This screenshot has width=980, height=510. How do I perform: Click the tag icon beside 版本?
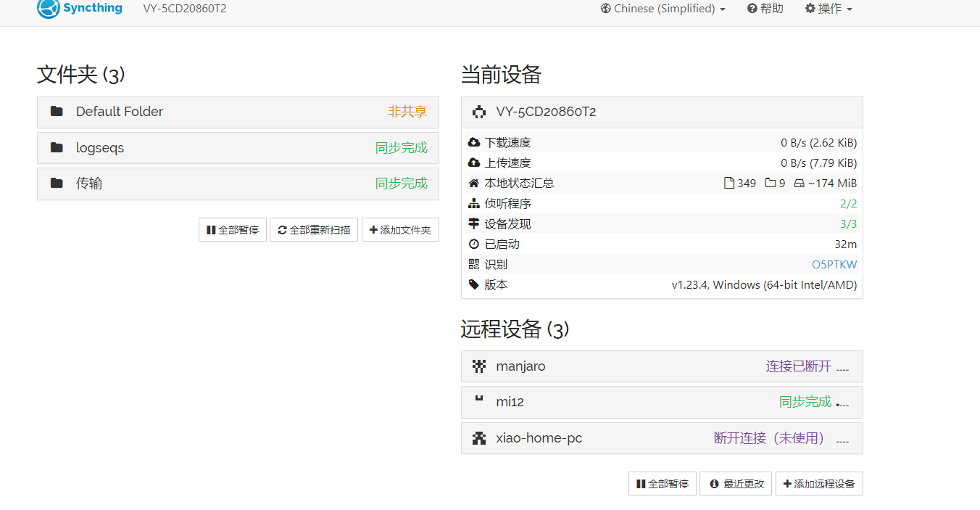(474, 284)
